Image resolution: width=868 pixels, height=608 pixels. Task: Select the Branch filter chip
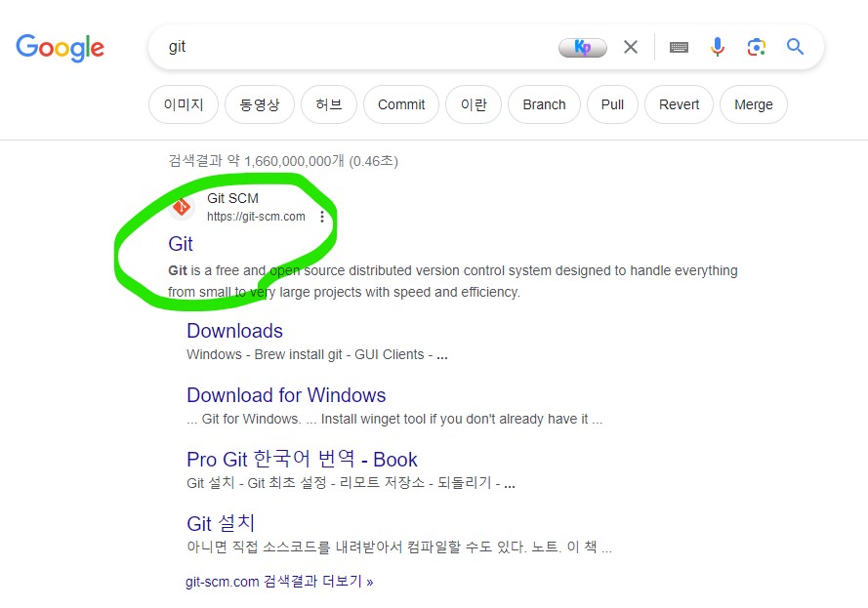[544, 104]
